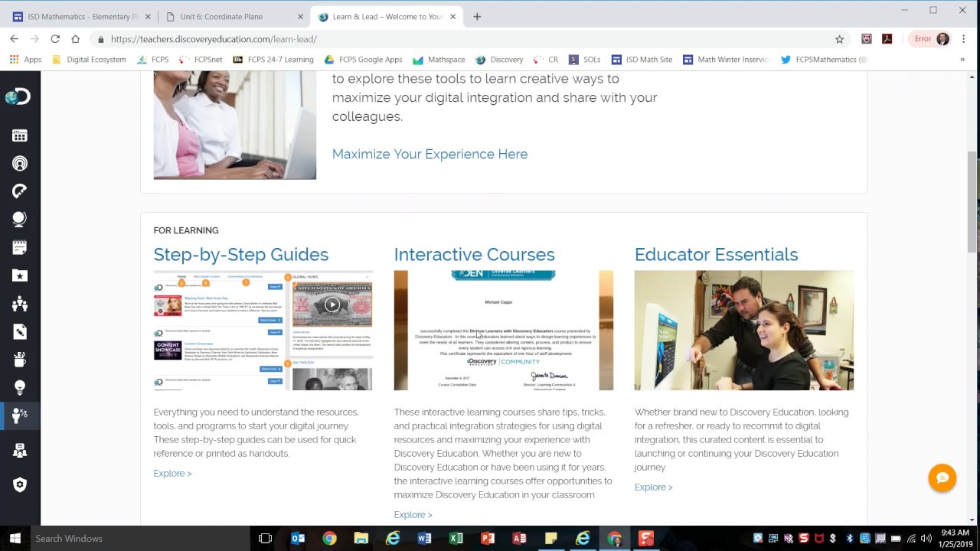Open the Interactive Courses heading link

coord(474,254)
